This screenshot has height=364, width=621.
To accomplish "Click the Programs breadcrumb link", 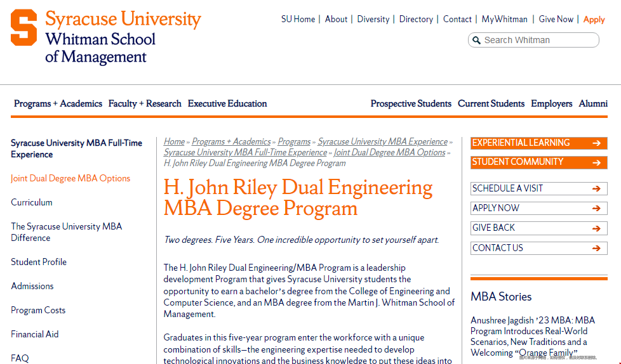I will click(x=294, y=141).
